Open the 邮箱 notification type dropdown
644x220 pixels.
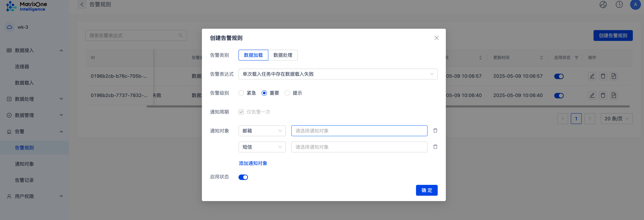(262, 131)
